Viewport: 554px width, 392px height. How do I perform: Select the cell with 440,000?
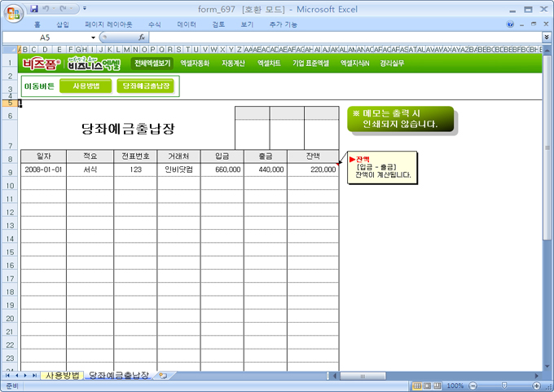tap(266, 170)
